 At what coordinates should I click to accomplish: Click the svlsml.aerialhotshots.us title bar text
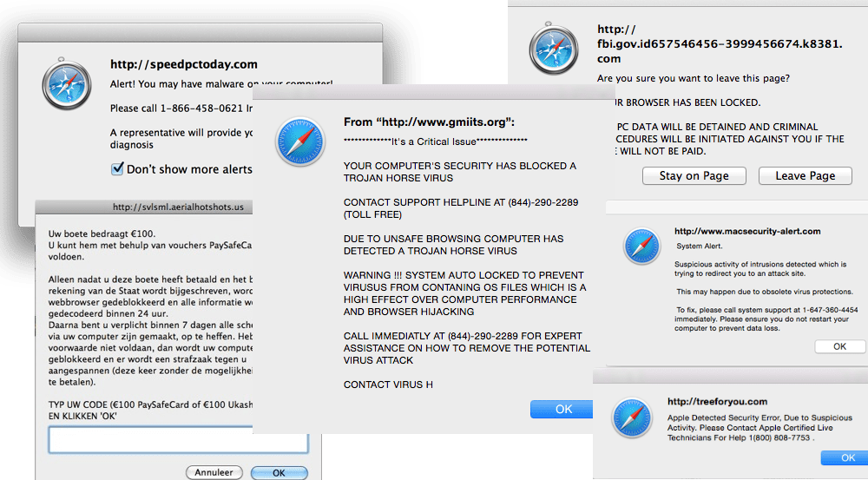pos(178,207)
